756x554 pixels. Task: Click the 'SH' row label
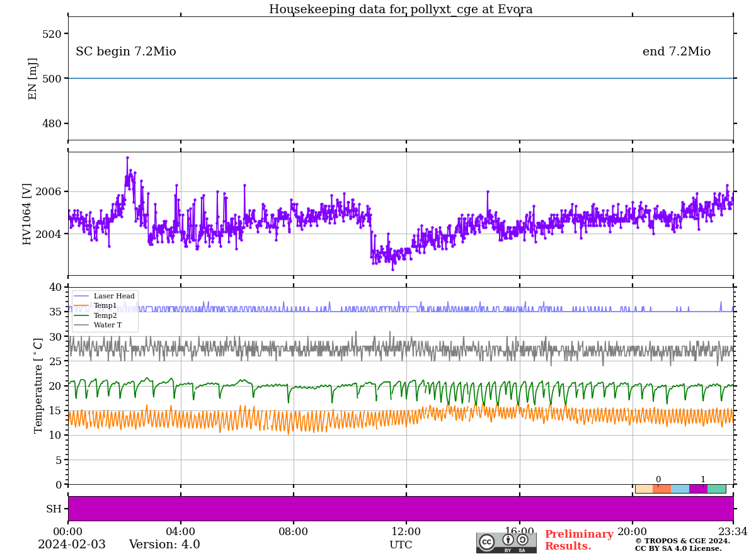54,509
